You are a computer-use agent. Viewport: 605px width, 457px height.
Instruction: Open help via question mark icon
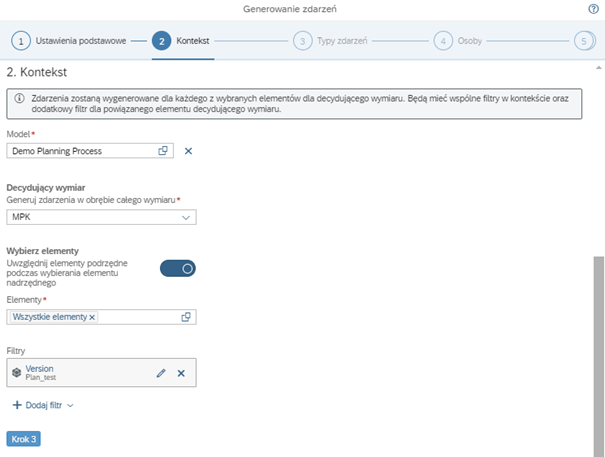click(x=594, y=8)
